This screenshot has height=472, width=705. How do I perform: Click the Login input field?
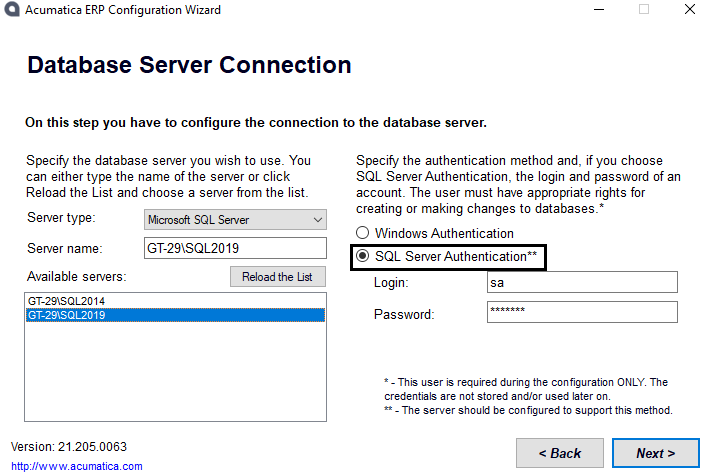(x=582, y=282)
